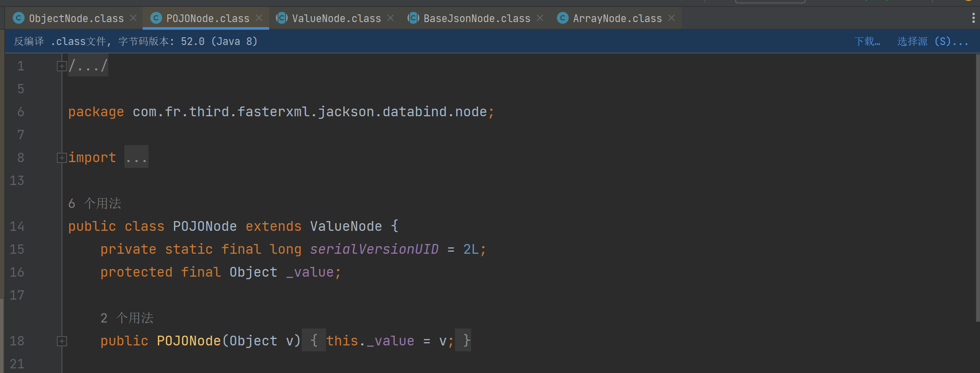980x373 pixels.
Task: Click the POJONode.class tab class icon
Action: [x=156, y=18]
